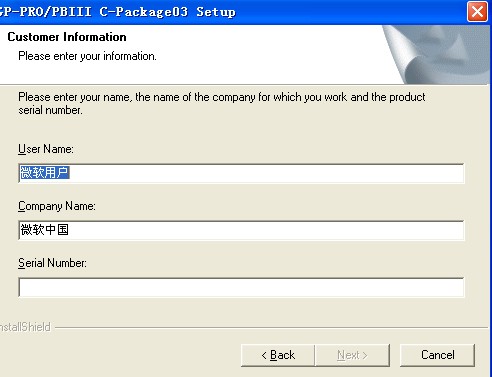
Task: Click the Company Name label
Action: pos(57,206)
